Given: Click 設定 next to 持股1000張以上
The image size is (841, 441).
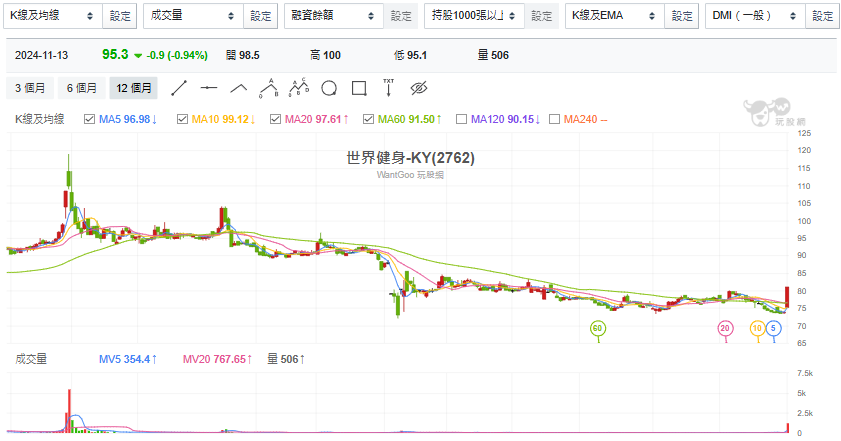Looking at the screenshot, I should pyautogui.click(x=541, y=16).
